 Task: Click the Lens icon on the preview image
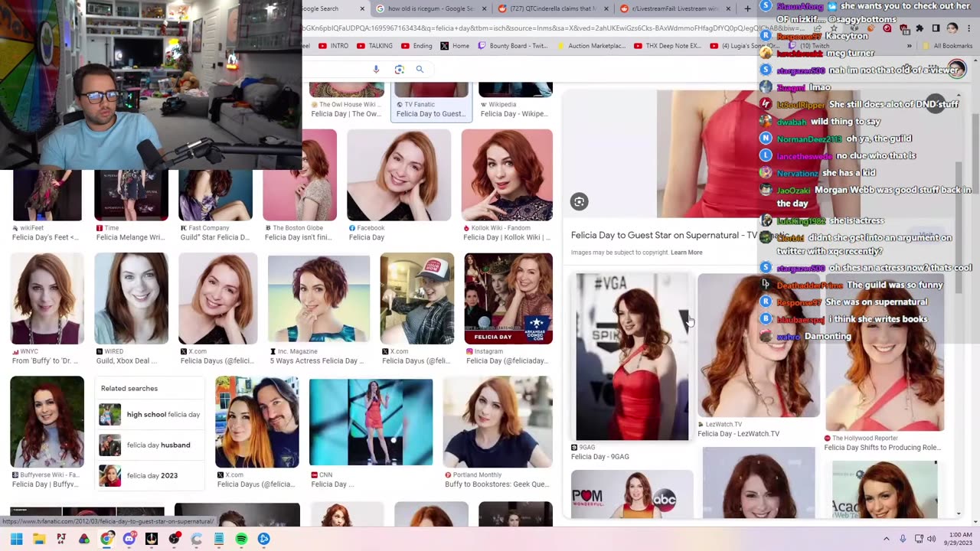(579, 201)
